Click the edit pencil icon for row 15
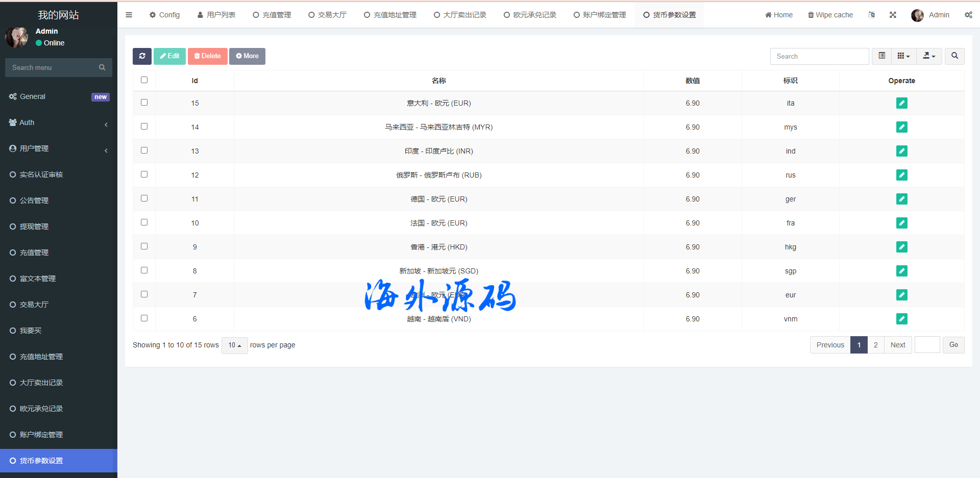This screenshot has height=478, width=980. tap(901, 103)
